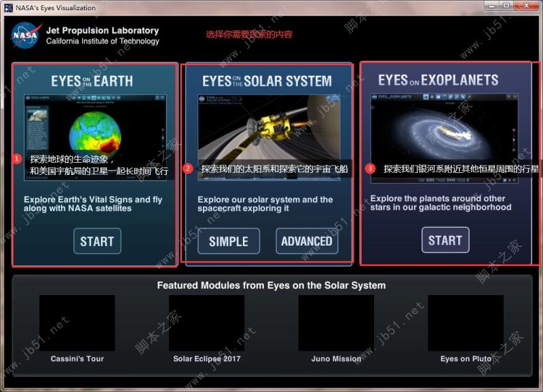Click 'Explore Earth's Vital Signs' description text
This screenshot has height=392, width=543.
pyautogui.click(x=93, y=203)
